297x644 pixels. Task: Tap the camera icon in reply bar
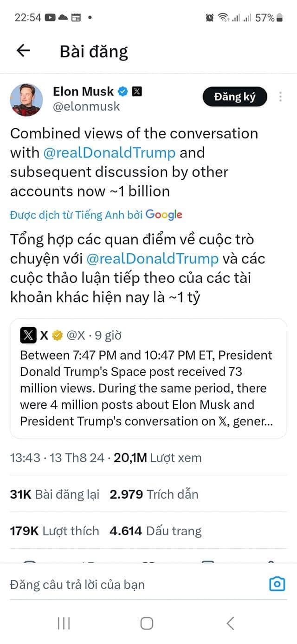(x=277, y=584)
